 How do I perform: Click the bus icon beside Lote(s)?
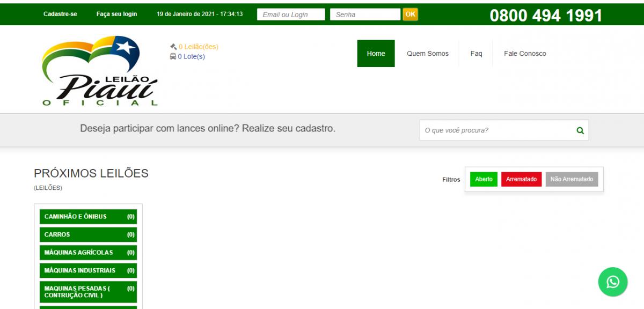[x=173, y=56]
